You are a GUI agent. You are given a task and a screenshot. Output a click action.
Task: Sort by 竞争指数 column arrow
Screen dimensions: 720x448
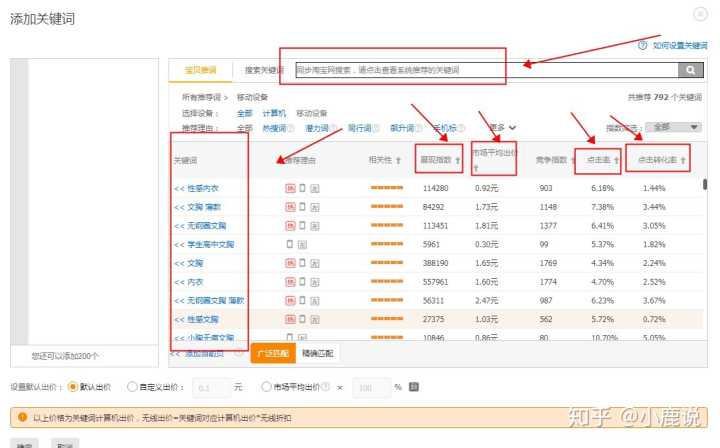coord(573,160)
